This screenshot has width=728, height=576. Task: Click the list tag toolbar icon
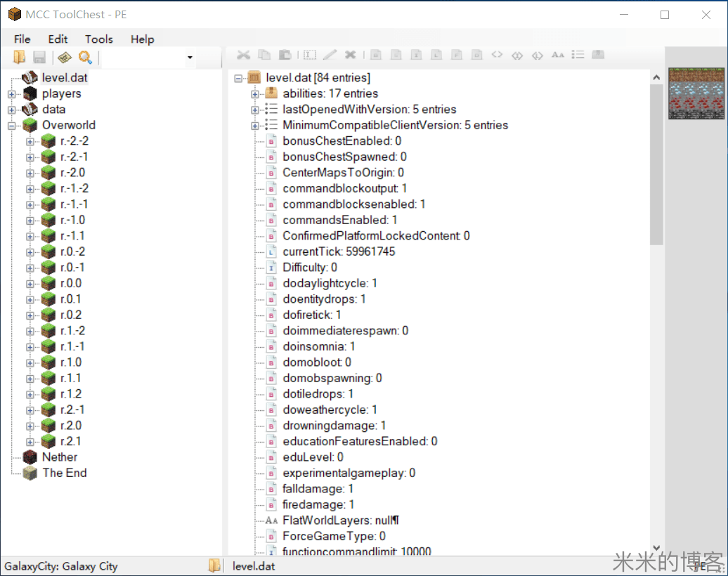(578, 55)
